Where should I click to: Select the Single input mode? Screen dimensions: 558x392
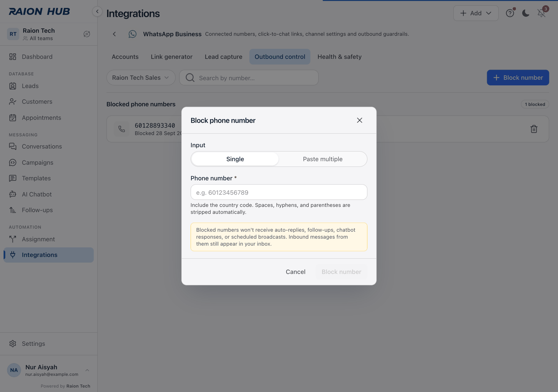click(x=235, y=159)
